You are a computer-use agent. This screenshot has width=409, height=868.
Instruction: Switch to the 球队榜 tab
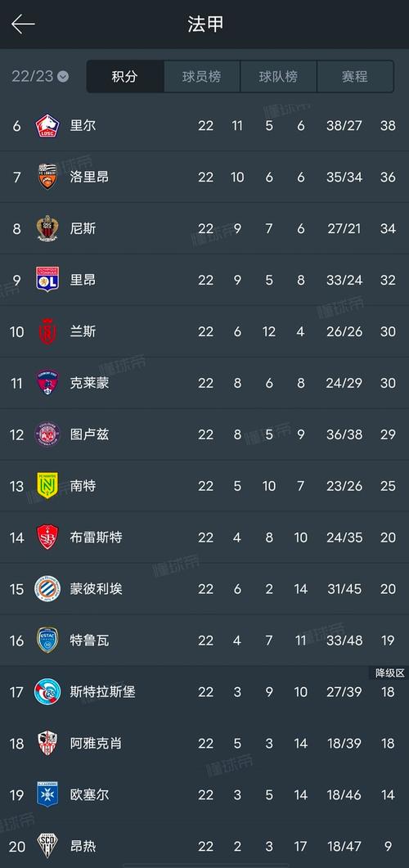click(x=278, y=76)
